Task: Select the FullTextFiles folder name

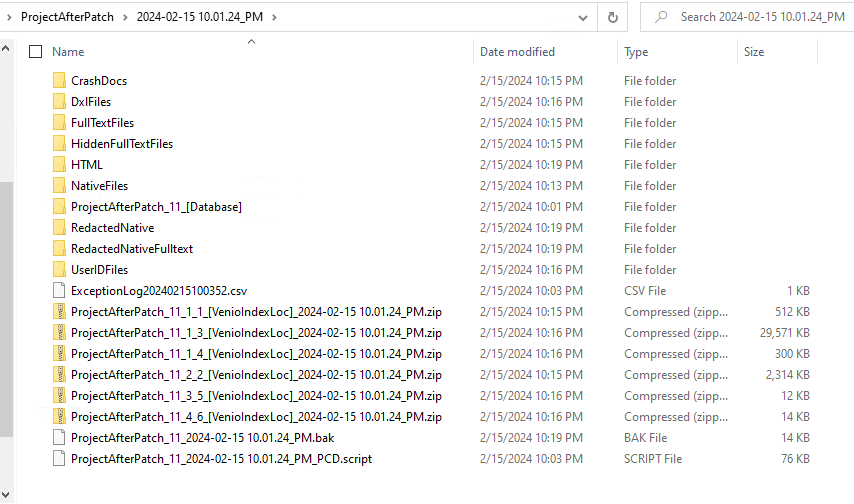Action: [x=102, y=123]
